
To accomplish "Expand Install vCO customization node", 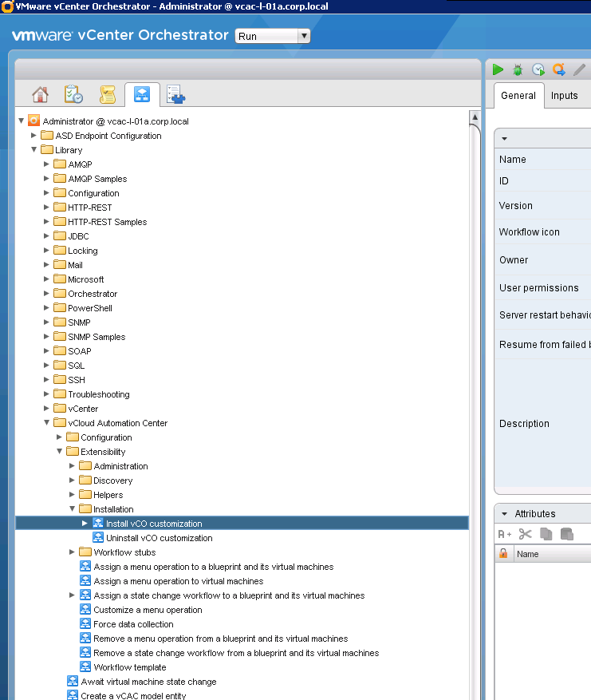I will tap(85, 524).
